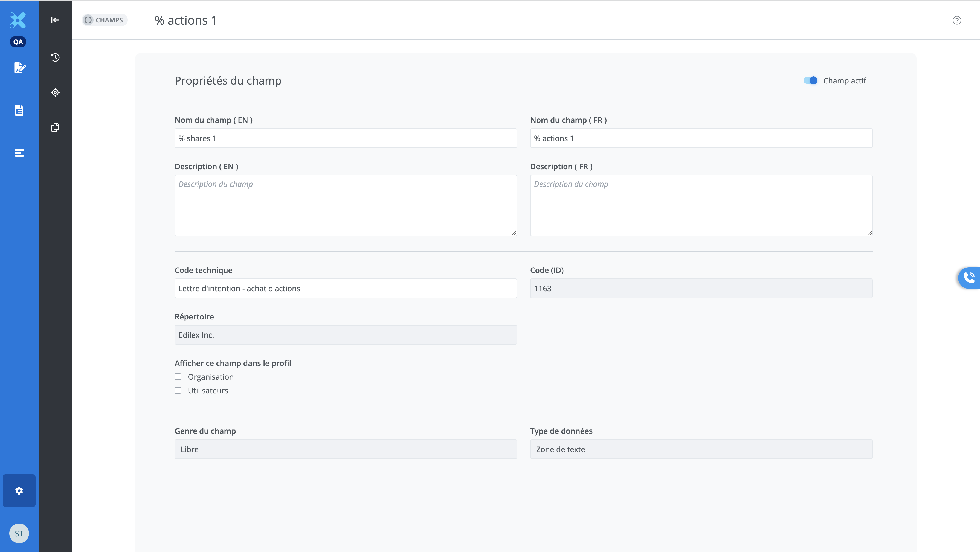Click the Nom du champ EN input
980x552 pixels.
coord(345,138)
